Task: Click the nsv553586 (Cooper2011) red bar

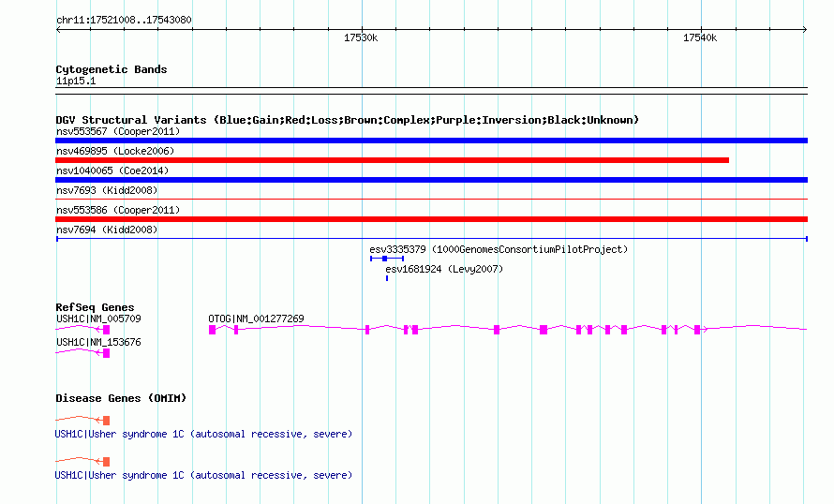Action: pos(431,219)
